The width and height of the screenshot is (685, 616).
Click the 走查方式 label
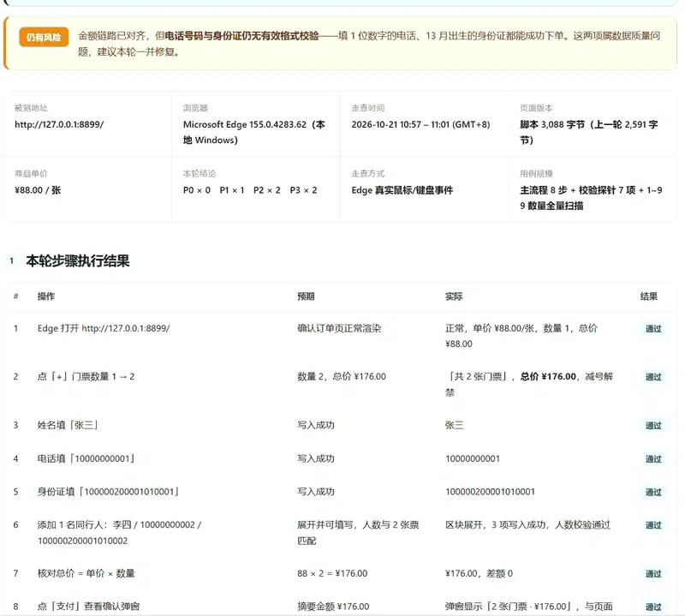coord(368,174)
